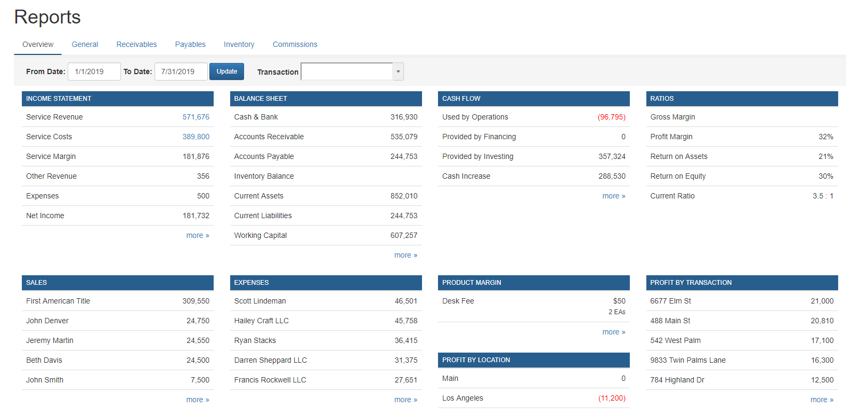Open Service Costs value 389,800

196,137
